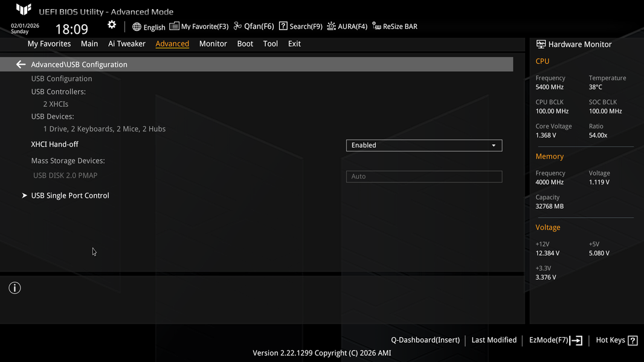Switch to EzMode(F7)
The image size is (644, 362).
pyautogui.click(x=555, y=340)
